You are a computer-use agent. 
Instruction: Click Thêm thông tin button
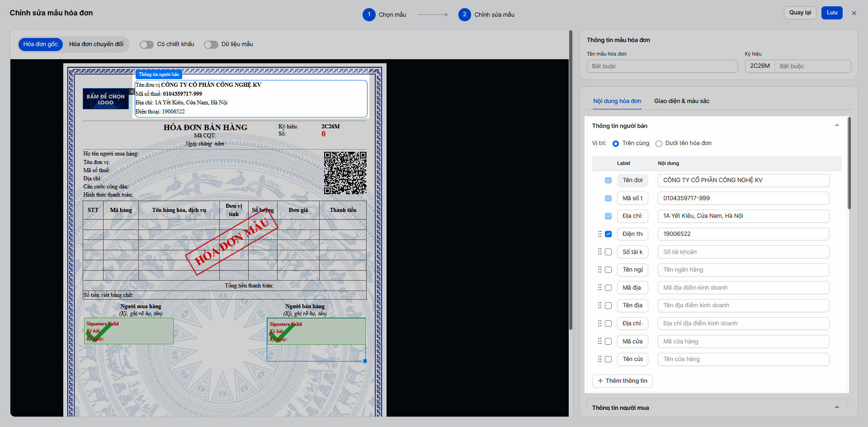[623, 381]
